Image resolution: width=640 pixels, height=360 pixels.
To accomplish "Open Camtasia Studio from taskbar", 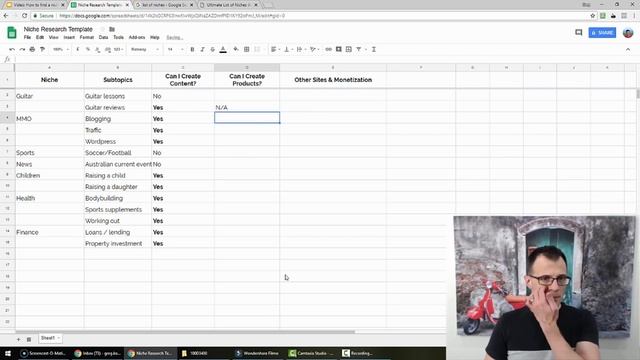I will [312, 353].
